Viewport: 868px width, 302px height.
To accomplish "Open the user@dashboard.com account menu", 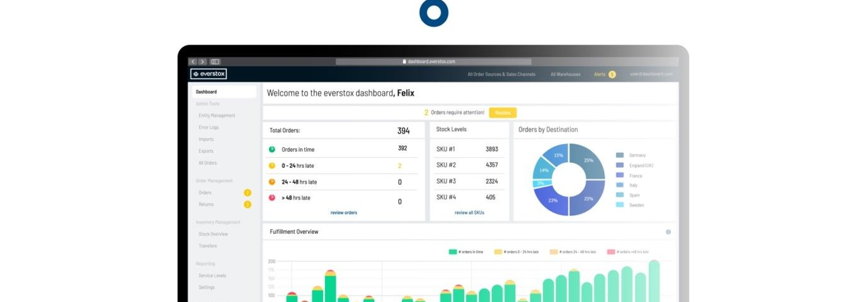I will pyautogui.click(x=651, y=74).
